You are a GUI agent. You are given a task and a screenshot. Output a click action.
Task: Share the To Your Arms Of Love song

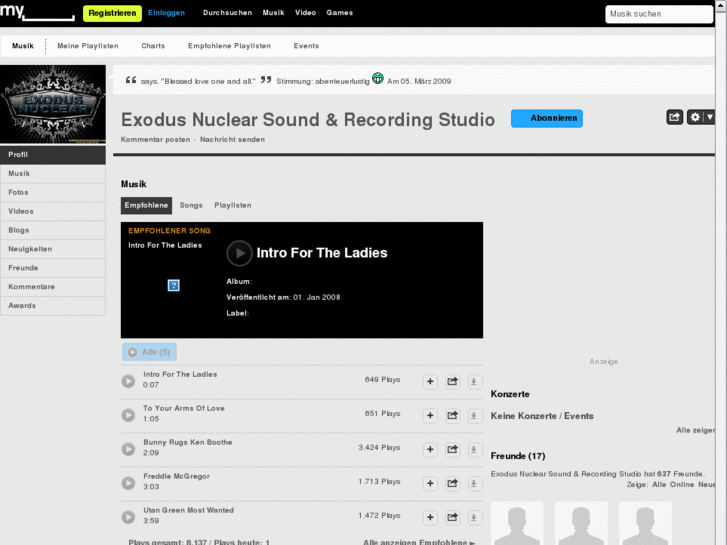pos(452,415)
